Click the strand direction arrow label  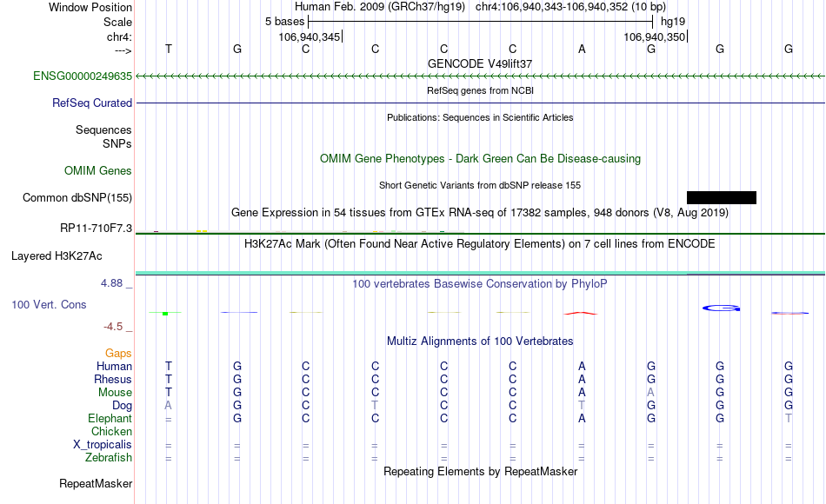coord(123,50)
